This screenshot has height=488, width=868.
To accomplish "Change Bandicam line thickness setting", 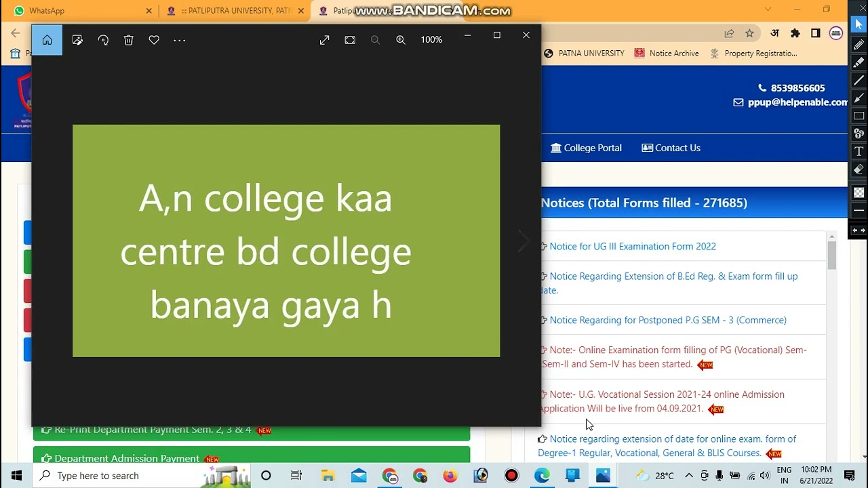I will (859, 211).
